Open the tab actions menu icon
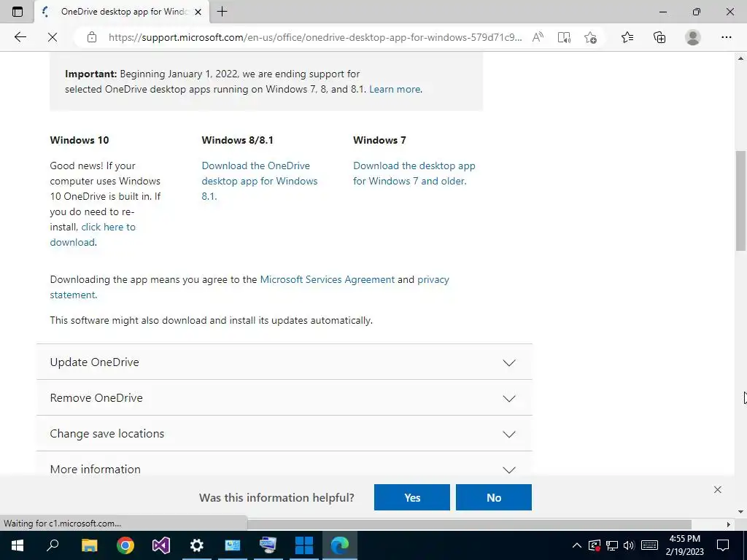This screenshot has height=560, width=747. point(18,12)
